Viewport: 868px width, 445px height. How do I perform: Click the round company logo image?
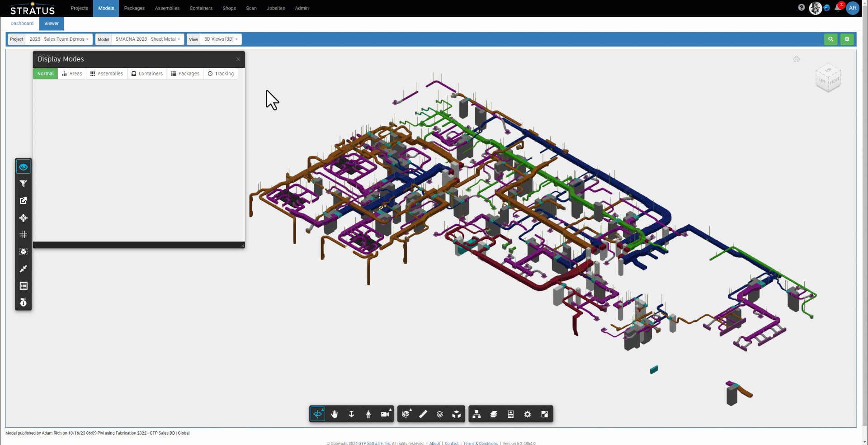(x=816, y=8)
